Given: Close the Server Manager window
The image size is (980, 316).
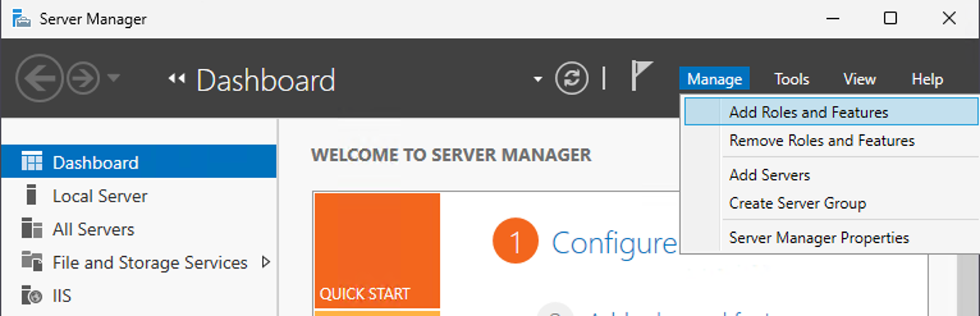Looking at the screenshot, I should pos(949,19).
